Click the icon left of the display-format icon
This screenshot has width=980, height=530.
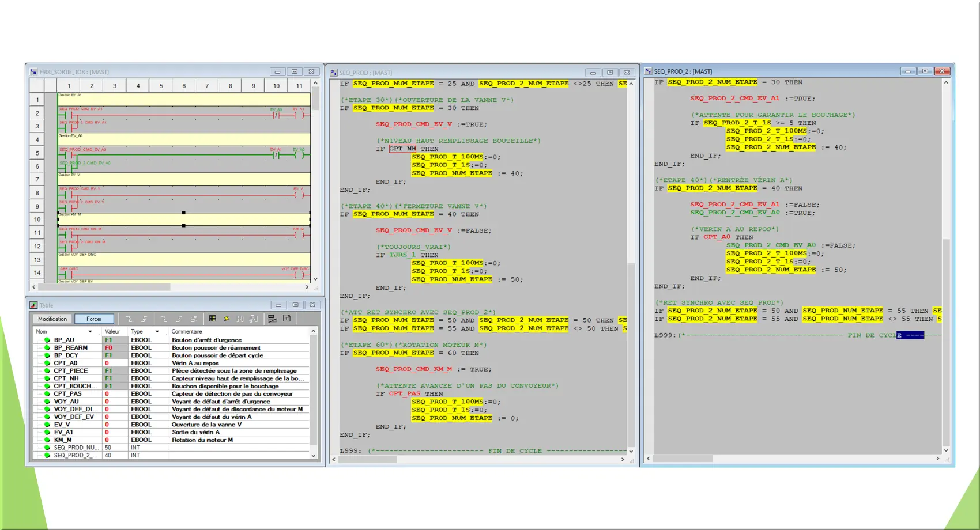click(x=254, y=319)
